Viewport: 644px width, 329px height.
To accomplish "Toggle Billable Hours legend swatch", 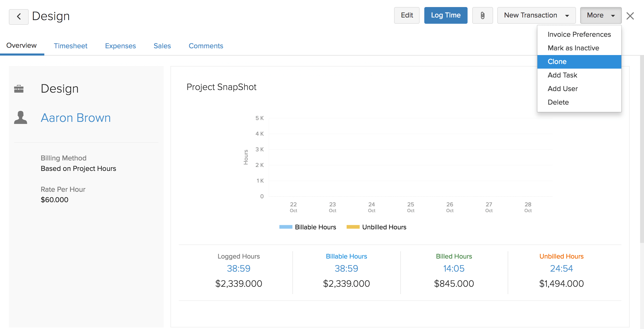I will [x=286, y=227].
